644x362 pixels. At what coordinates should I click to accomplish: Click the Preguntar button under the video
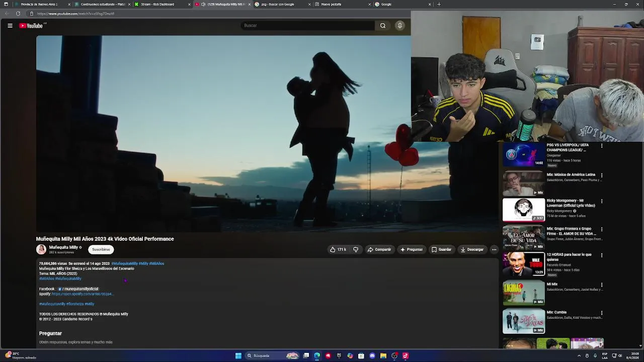point(412,249)
